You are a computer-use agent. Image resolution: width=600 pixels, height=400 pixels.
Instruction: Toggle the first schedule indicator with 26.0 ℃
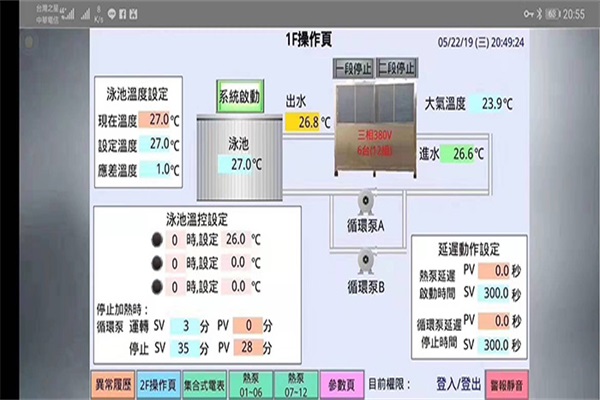click(x=157, y=240)
